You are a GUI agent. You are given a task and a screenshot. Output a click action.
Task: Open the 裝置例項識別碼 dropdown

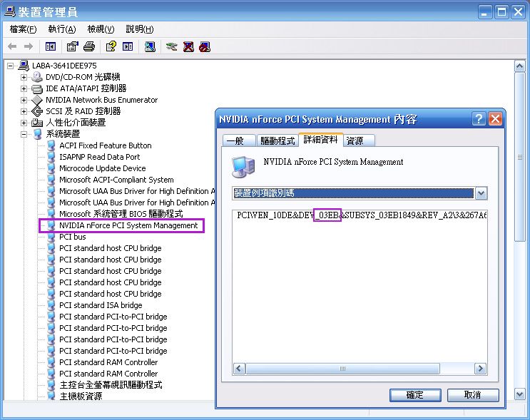(481, 193)
